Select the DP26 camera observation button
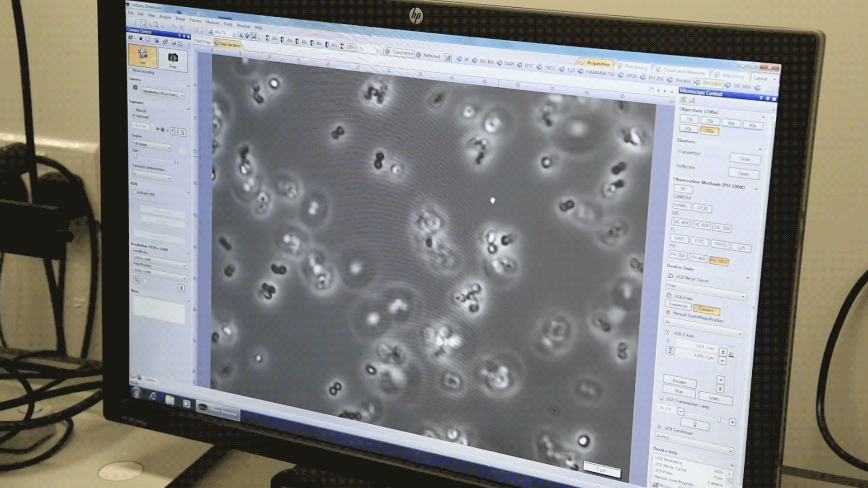 pos(702,208)
